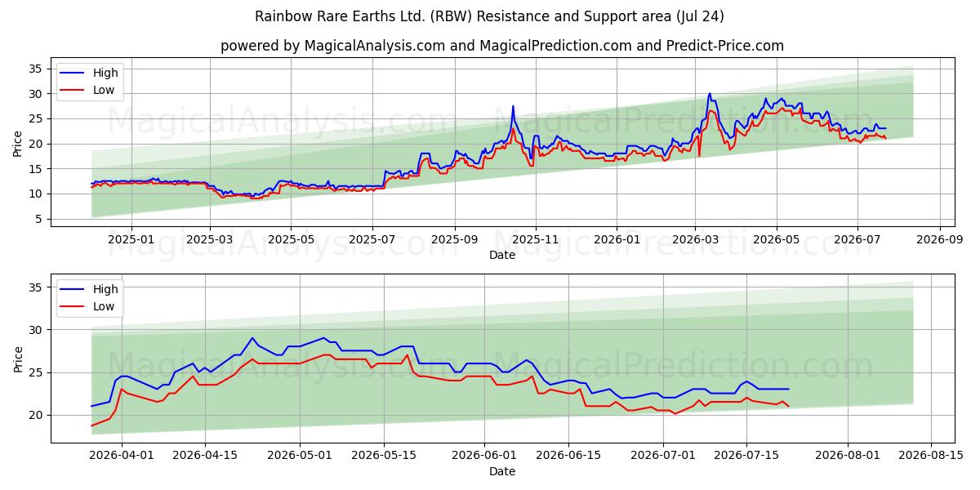Click the '2025-11' x-axis label in top chart

536,240
